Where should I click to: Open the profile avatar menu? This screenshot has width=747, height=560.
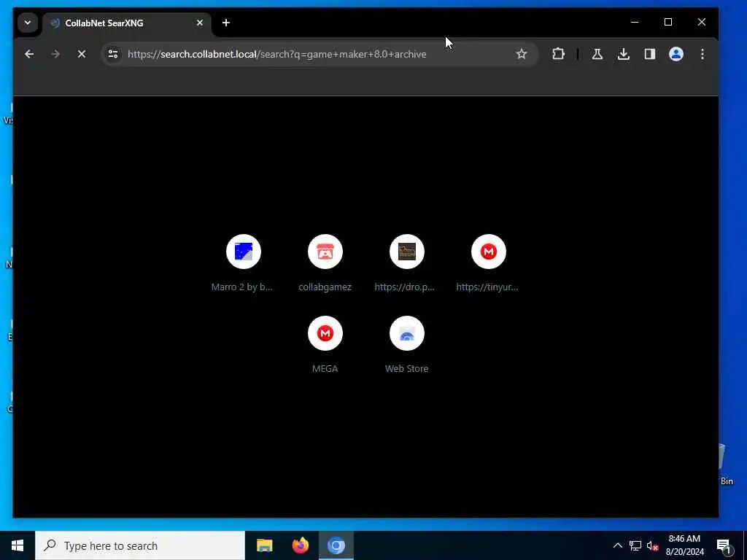(676, 54)
